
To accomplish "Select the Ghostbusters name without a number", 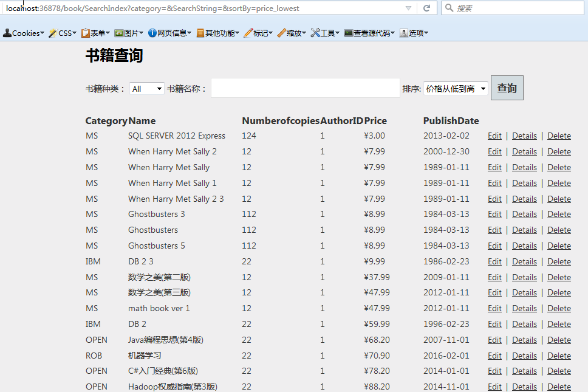I will point(153,230).
